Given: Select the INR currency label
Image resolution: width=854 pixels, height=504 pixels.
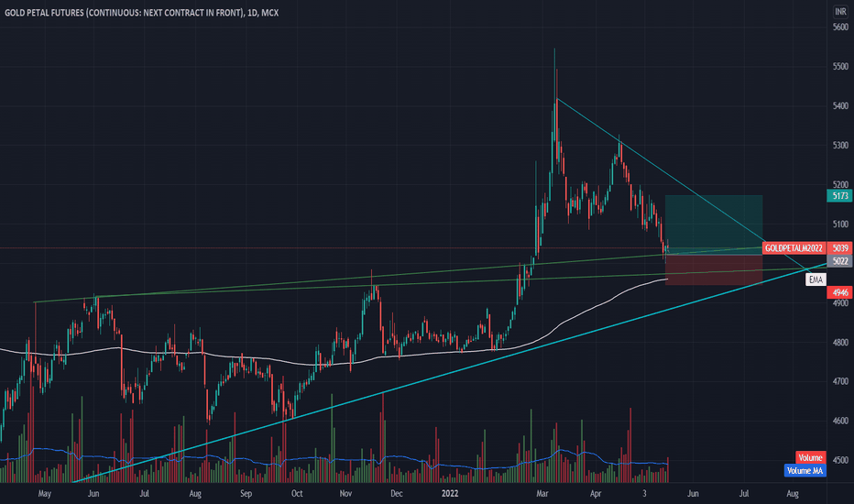Looking at the screenshot, I should pyautogui.click(x=840, y=11).
